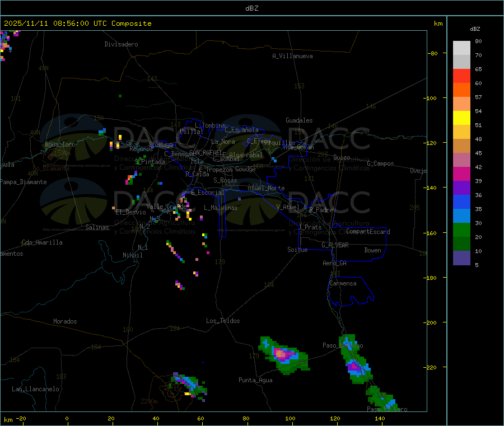504x426 pixels.
Task: Click the R_Padre label
Action: (321, 210)
